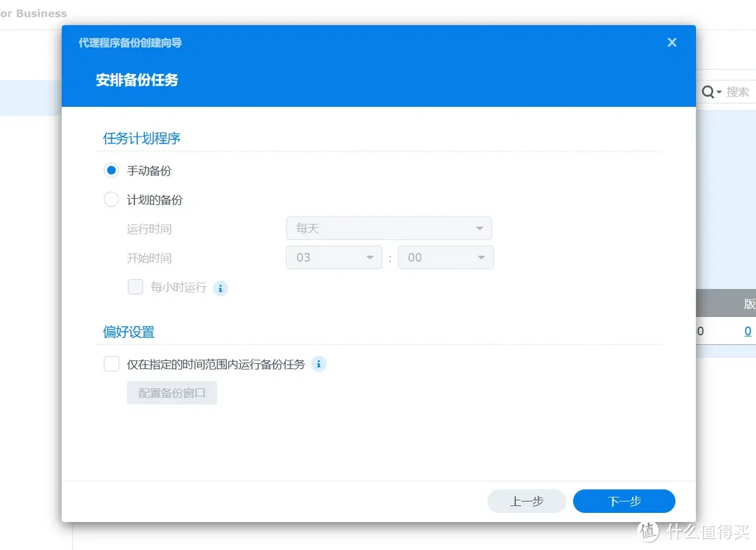
Task: Open the 运行时间 frequency dropdown showing 每天
Action: tap(389, 228)
